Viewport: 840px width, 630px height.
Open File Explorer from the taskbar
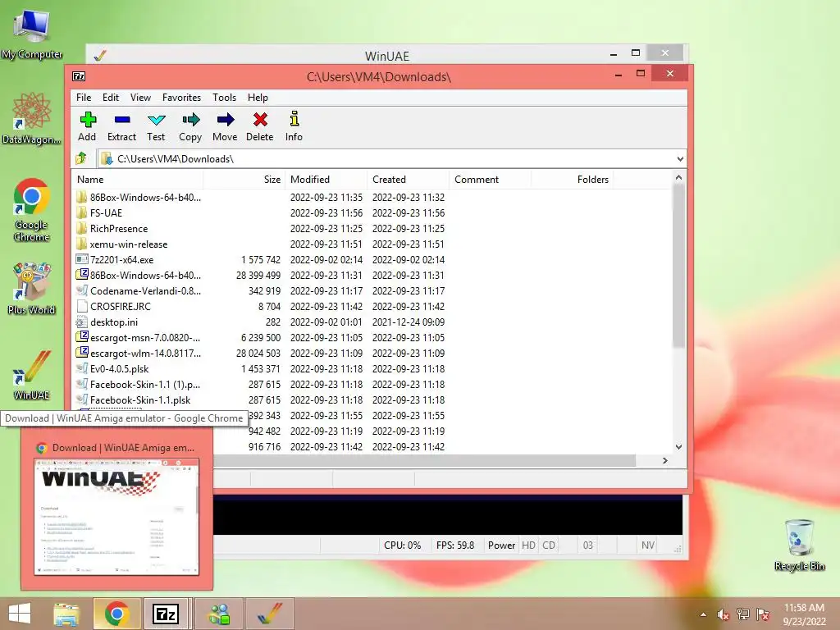(x=66, y=614)
